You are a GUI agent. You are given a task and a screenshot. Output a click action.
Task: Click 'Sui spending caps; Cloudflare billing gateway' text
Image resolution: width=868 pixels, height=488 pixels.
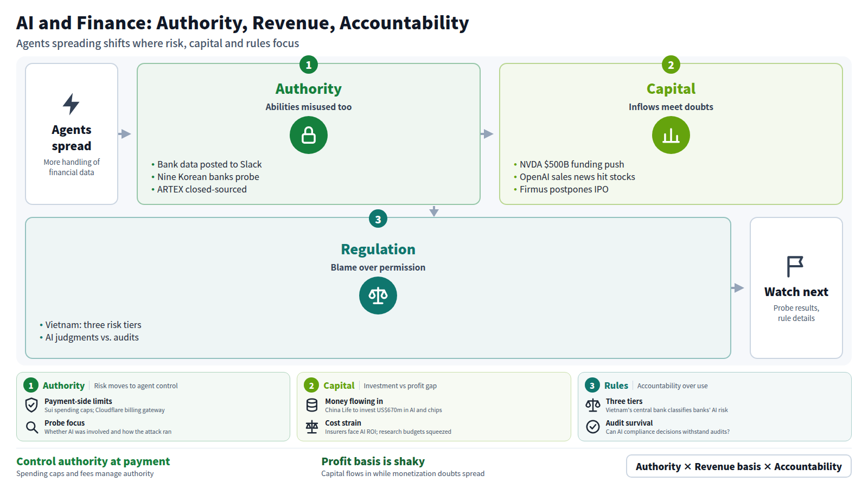pyautogui.click(x=105, y=410)
